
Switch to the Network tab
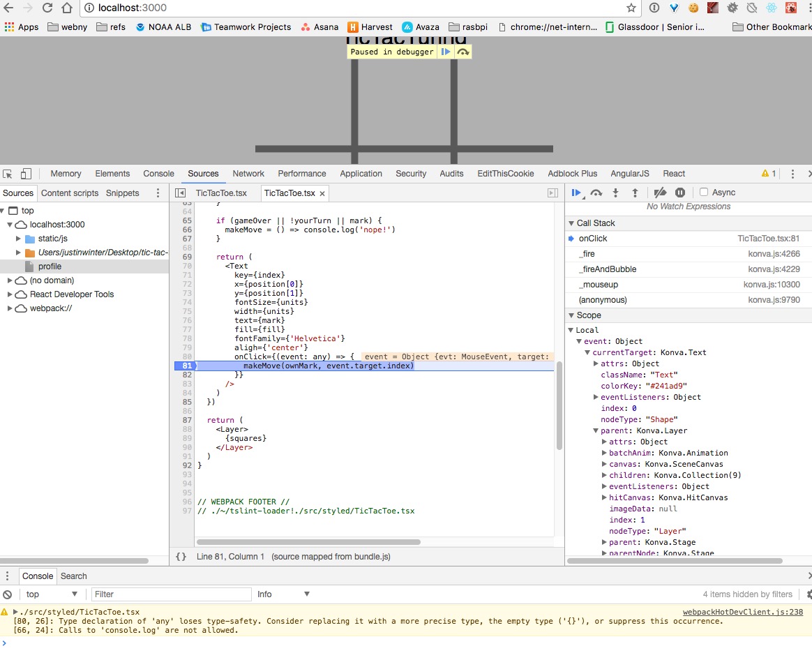click(248, 174)
